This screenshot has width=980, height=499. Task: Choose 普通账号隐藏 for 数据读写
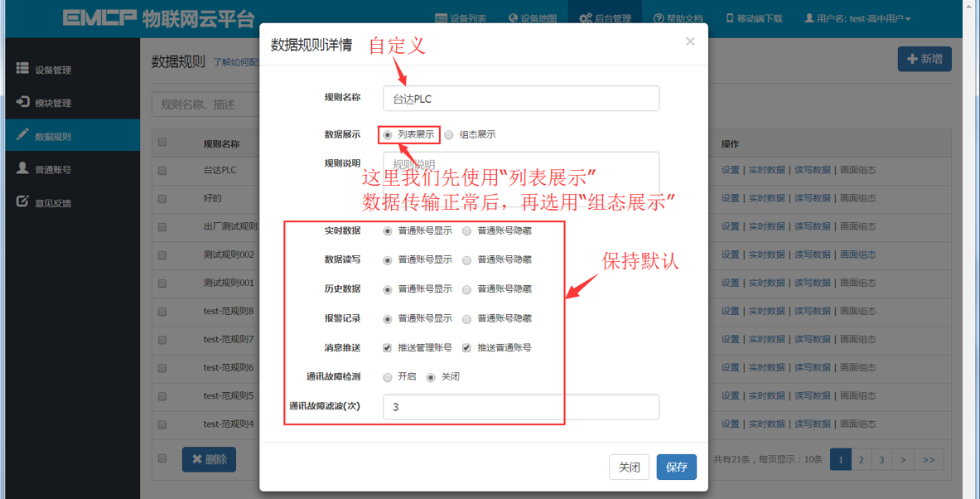point(467,259)
